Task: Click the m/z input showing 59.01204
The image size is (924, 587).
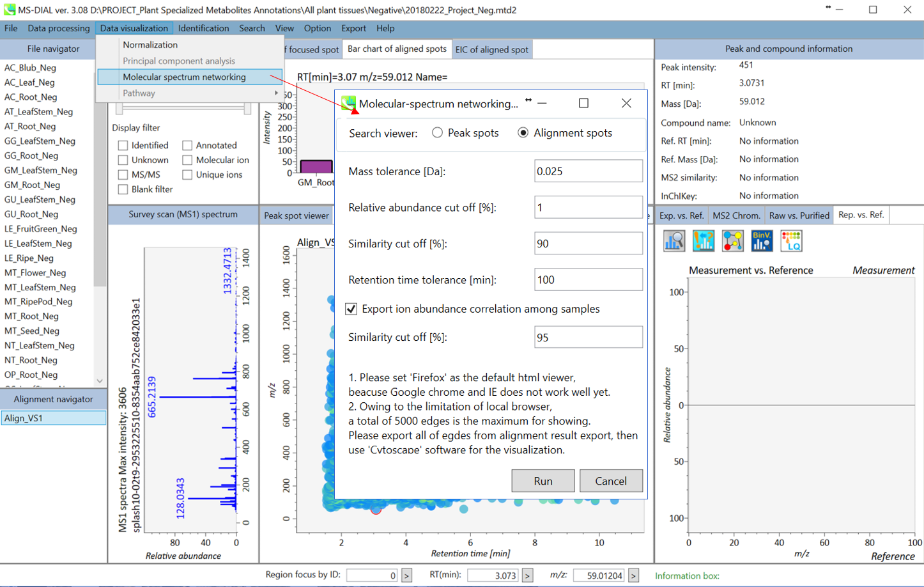Action: 599,576
